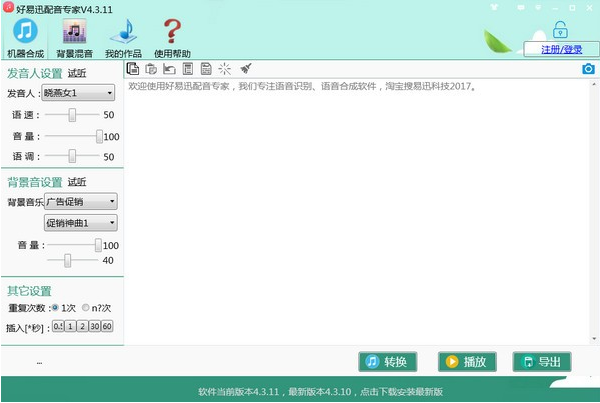This screenshot has height=403, width=600.
Task: Click the red app logo in title bar
Action: [8, 8]
